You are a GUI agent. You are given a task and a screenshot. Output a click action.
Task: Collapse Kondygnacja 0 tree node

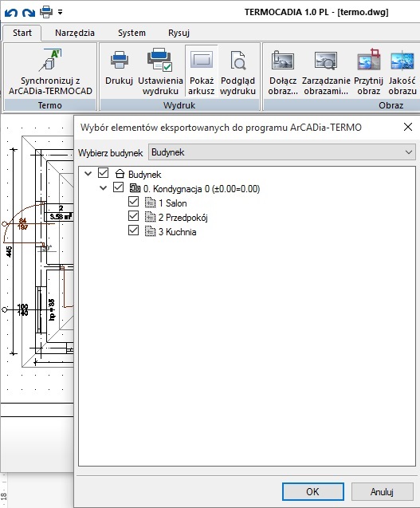point(104,187)
